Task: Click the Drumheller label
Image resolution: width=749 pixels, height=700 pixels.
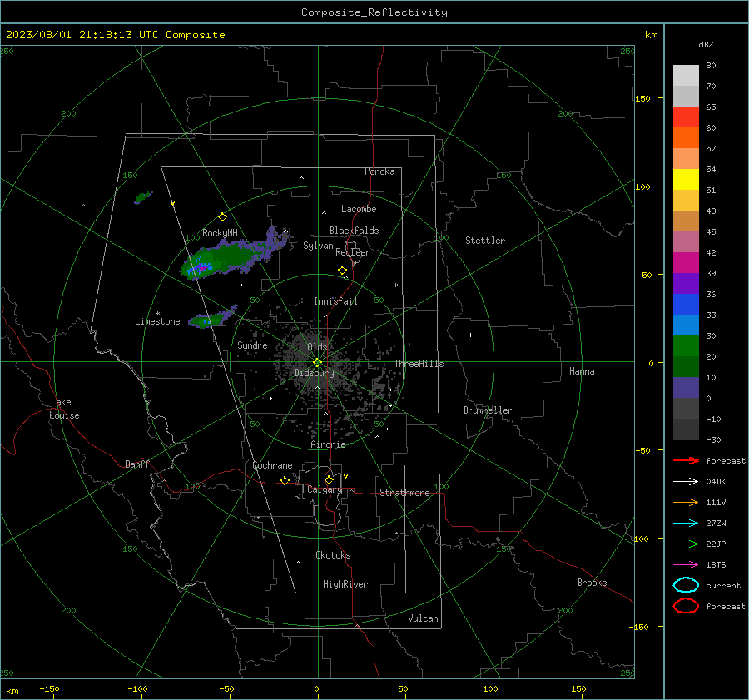Action: [488, 410]
